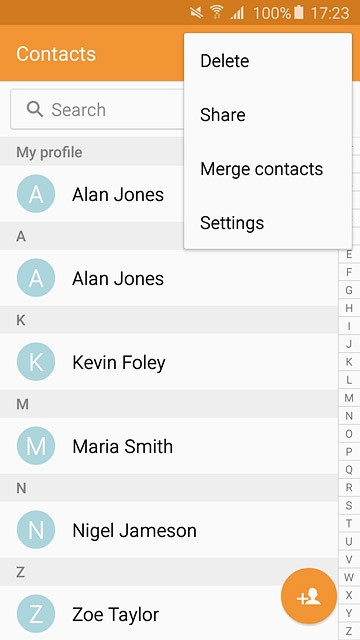This screenshot has width=360, height=640.
Task: Tap Zoe Taylor's Z avatar icon
Action: click(36, 614)
